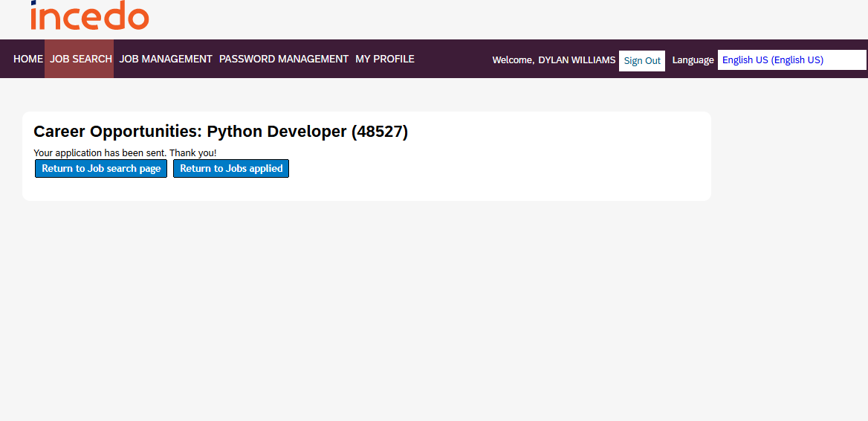
Task: Open JOB MANAGEMENT in the navigation bar
Action: (x=166, y=59)
